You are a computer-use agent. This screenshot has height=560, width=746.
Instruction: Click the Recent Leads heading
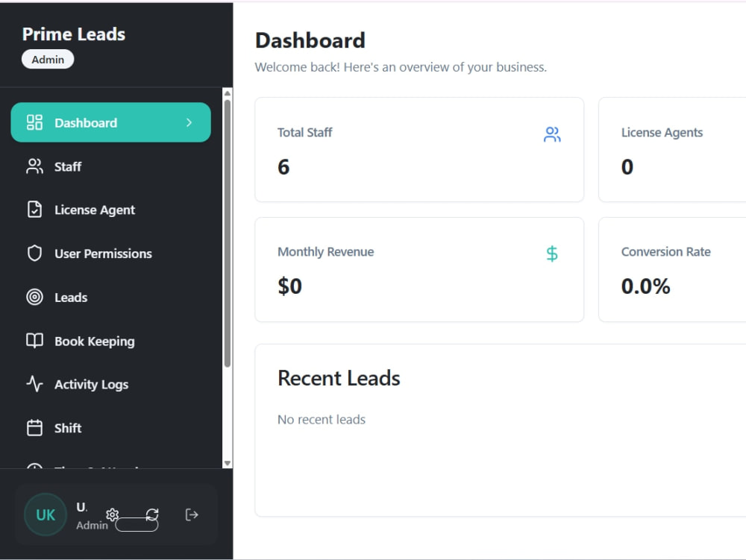339,378
